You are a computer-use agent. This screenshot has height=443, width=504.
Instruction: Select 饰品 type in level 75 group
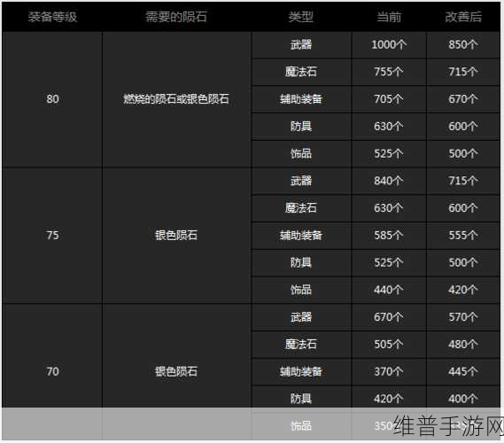[301, 290]
